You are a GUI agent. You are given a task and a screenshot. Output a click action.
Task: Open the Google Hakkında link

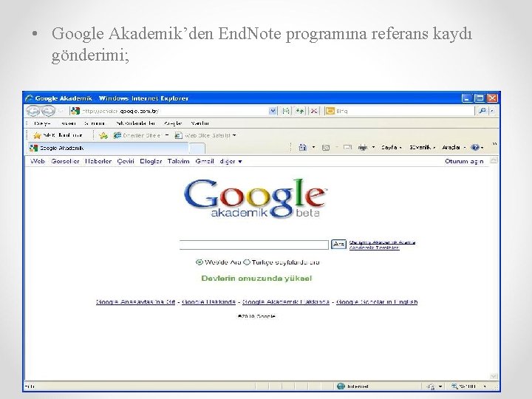click(208, 302)
